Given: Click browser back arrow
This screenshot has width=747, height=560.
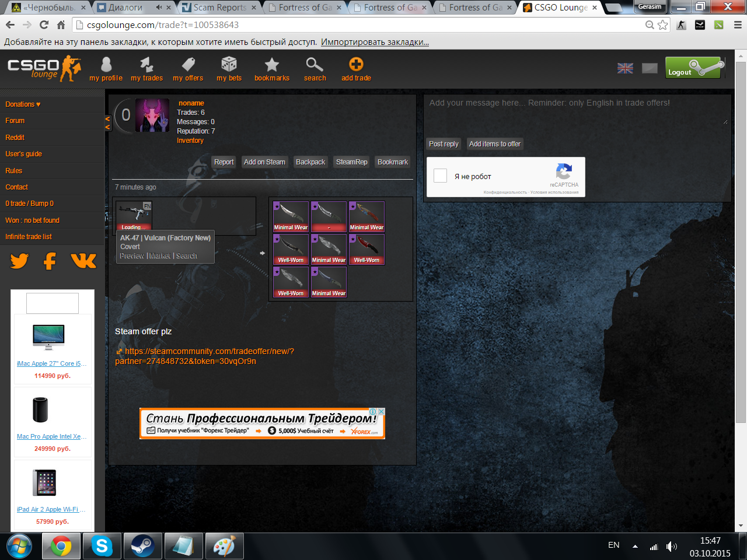Looking at the screenshot, I should [10, 24].
